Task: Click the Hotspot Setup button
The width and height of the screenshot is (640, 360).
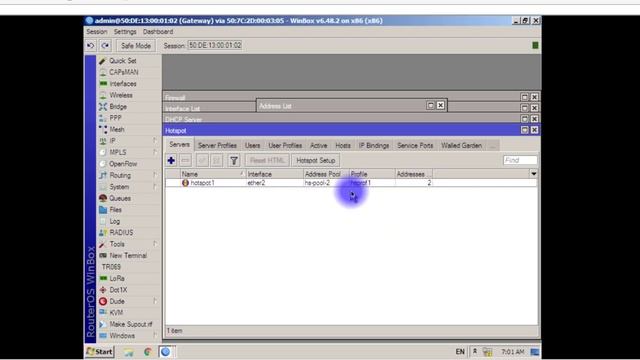Action: 316,160
